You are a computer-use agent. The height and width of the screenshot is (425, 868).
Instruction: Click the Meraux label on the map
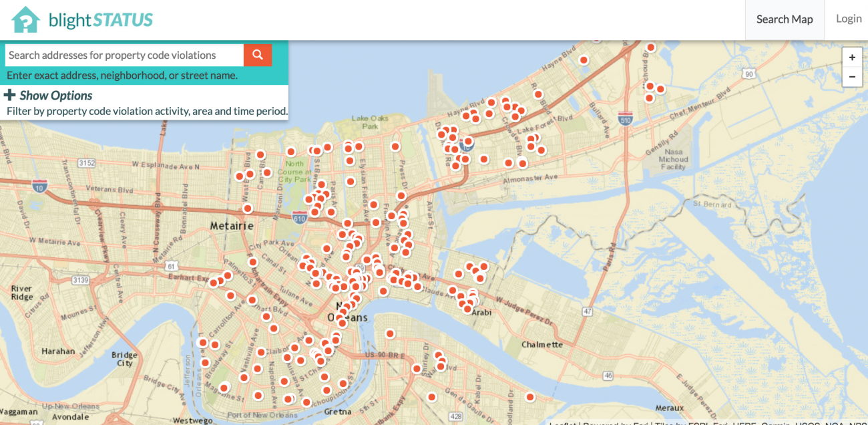pyautogui.click(x=669, y=408)
